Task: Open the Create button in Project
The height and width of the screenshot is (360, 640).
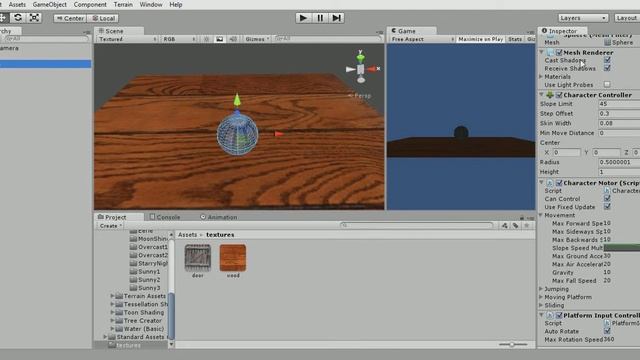Action: click(x=111, y=226)
